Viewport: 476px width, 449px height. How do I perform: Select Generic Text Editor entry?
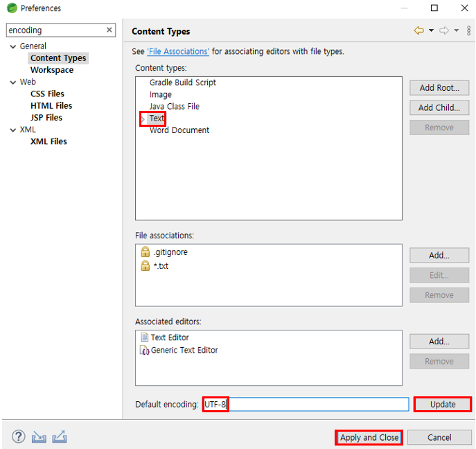(x=184, y=350)
